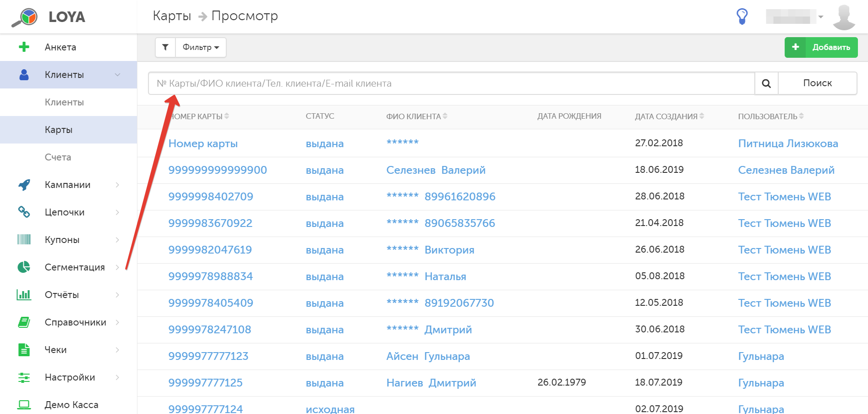Open card 9999978405409
The height and width of the screenshot is (414, 868).
(x=211, y=303)
